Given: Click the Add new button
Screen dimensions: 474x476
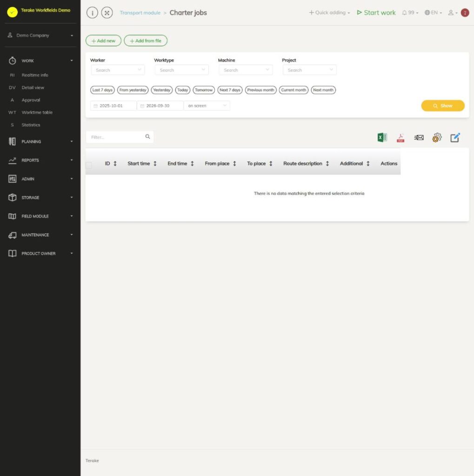Looking at the screenshot, I should pos(103,41).
